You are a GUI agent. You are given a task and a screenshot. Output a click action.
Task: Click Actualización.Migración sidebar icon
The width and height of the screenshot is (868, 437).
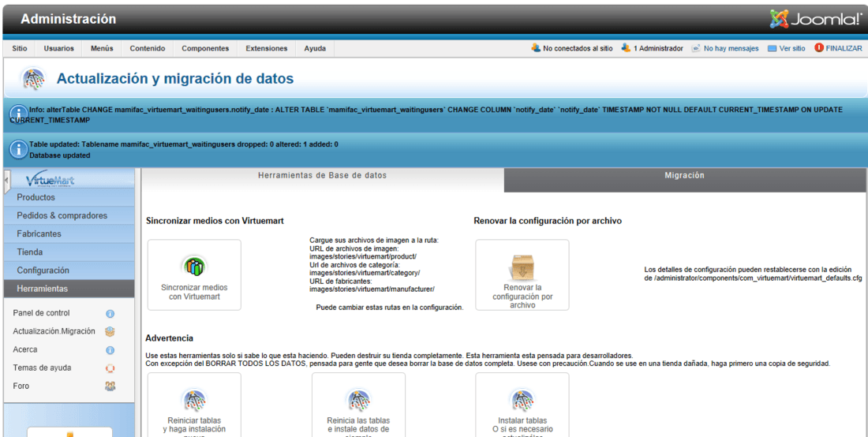[110, 331]
